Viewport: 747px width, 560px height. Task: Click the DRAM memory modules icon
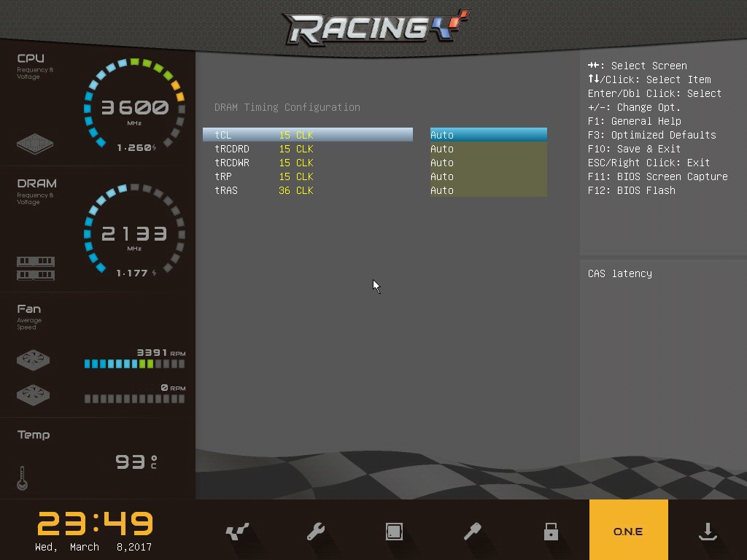[35, 268]
